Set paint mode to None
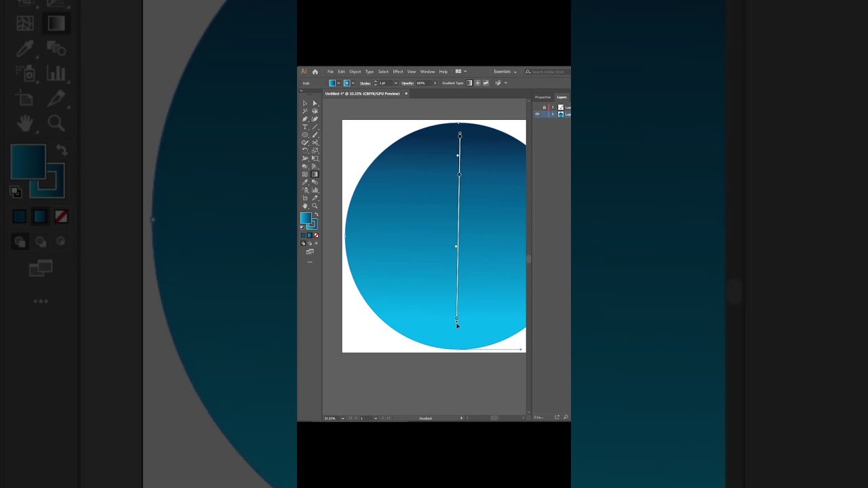The width and height of the screenshot is (868, 488). click(x=316, y=235)
